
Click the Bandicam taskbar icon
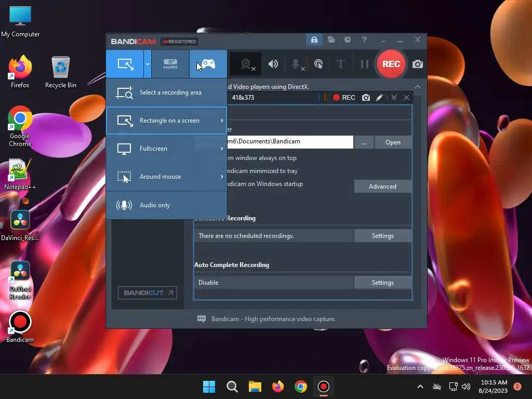pos(323,387)
